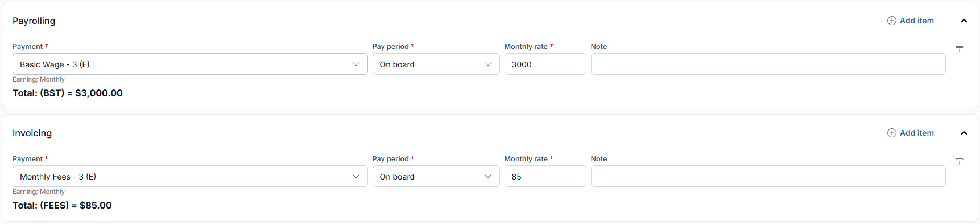Collapse the Invoicing section
This screenshot has width=980, height=224.
point(964,133)
